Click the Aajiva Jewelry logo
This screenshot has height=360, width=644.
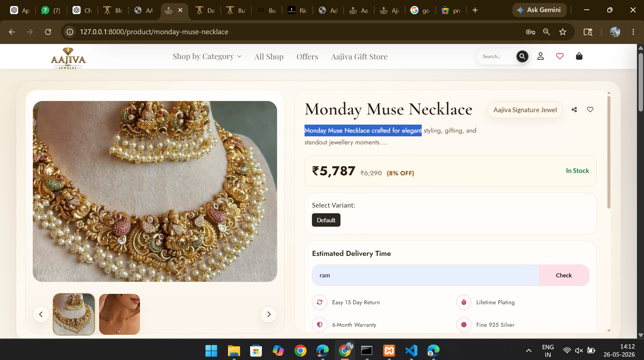click(x=68, y=58)
